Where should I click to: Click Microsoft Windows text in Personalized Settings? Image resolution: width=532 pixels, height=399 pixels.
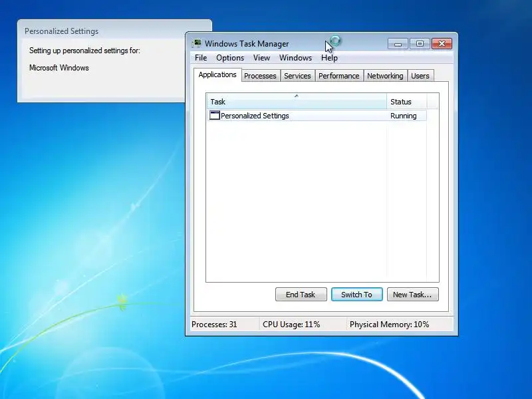59,68
